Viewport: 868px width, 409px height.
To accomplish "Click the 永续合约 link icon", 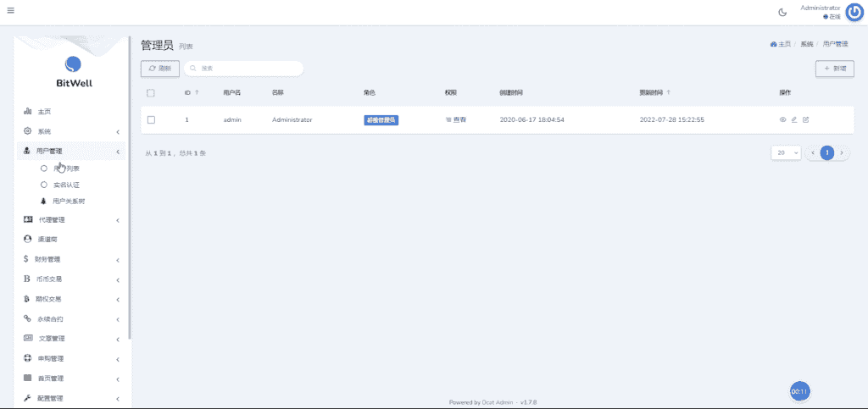I will [x=26, y=318].
